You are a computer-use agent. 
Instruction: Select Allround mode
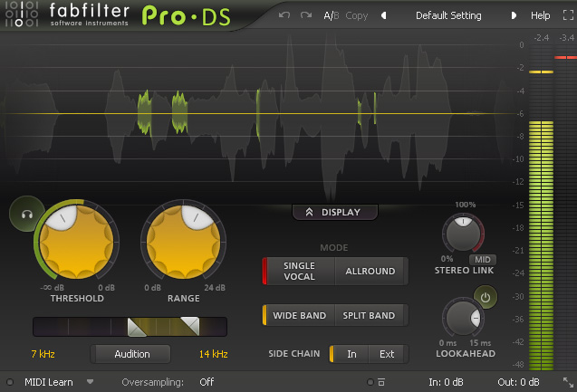370,271
